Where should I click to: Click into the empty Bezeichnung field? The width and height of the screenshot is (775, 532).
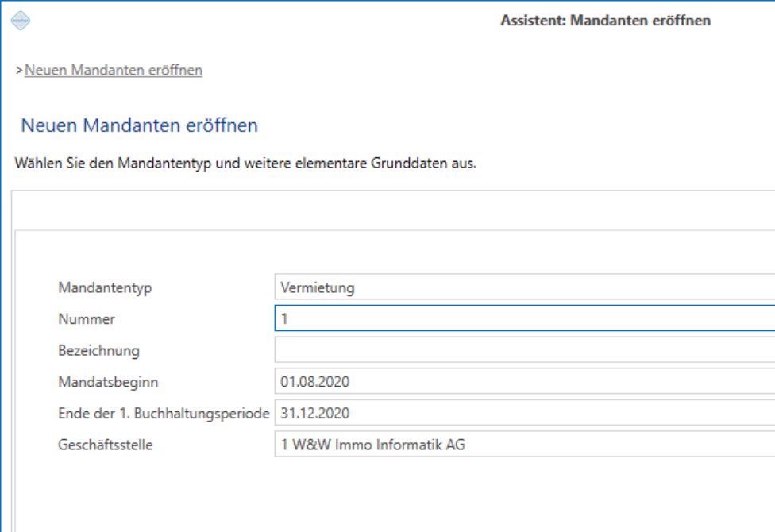point(524,350)
